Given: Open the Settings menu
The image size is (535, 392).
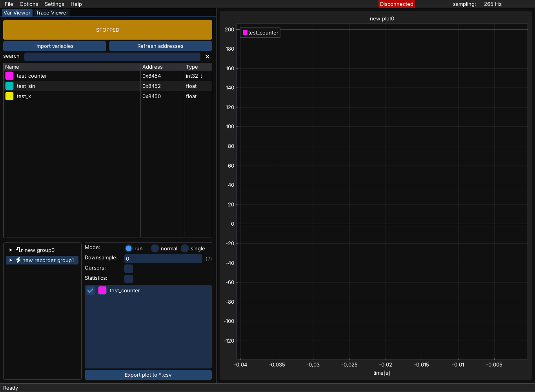Looking at the screenshot, I should [x=54, y=4].
